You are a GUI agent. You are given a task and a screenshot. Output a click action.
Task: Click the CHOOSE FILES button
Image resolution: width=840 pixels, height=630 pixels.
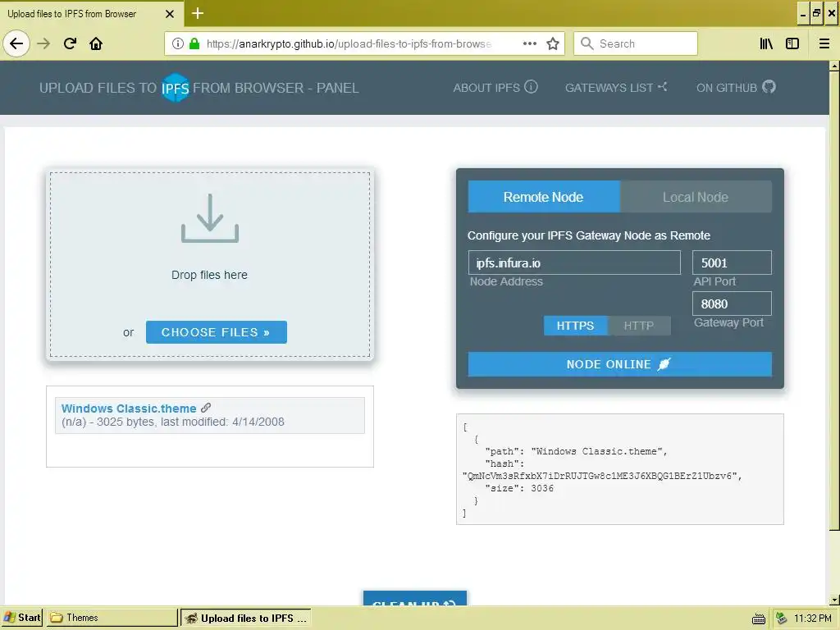point(216,332)
